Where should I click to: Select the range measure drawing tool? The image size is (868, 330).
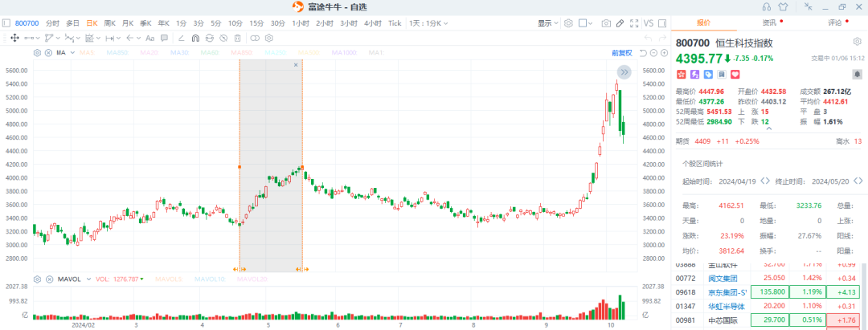pyautogui.click(x=109, y=39)
